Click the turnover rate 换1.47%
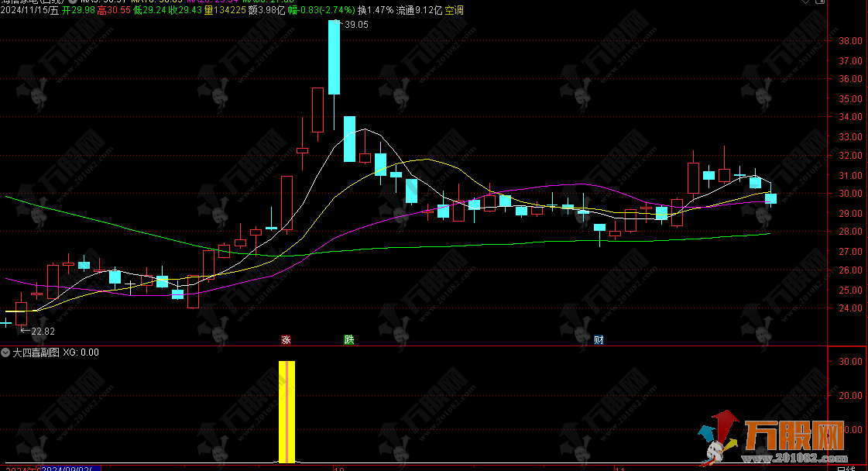Image resolution: width=868 pixels, height=471 pixels. [376, 10]
